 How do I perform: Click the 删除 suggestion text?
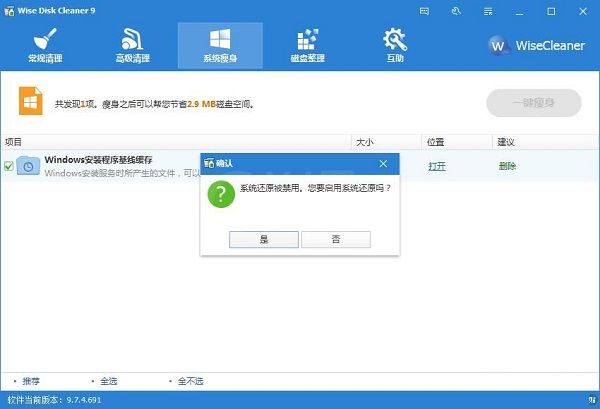(x=507, y=166)
